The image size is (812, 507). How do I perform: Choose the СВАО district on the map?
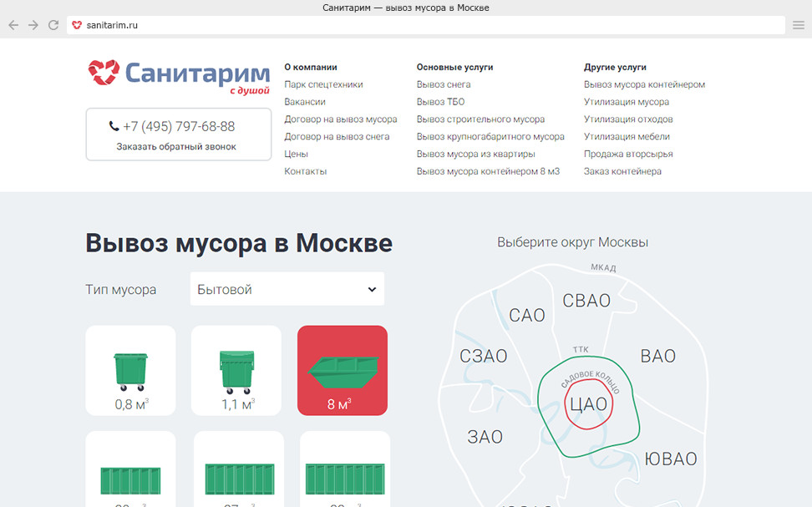[586, 301]
